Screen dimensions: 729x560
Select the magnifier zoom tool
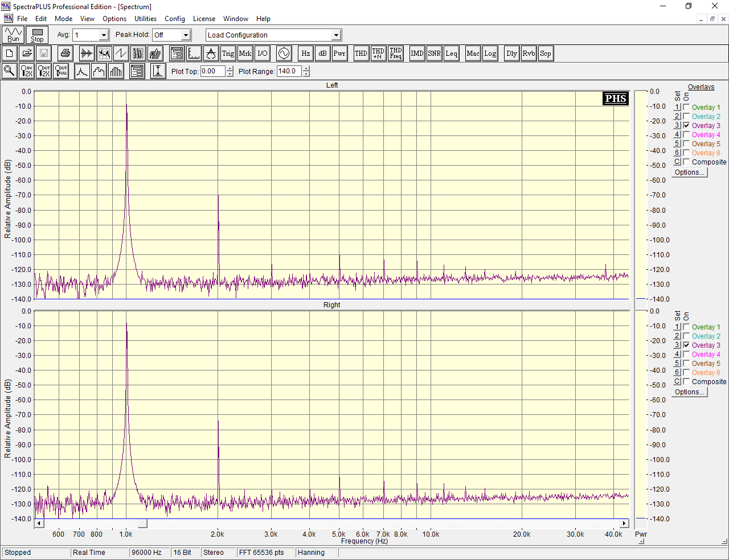coord(10,71)
